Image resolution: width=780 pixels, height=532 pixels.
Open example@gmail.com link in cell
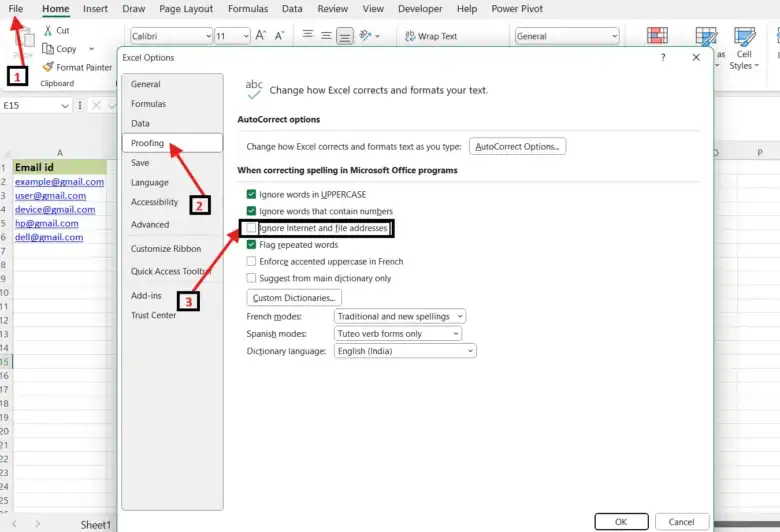tap(59, 182)
